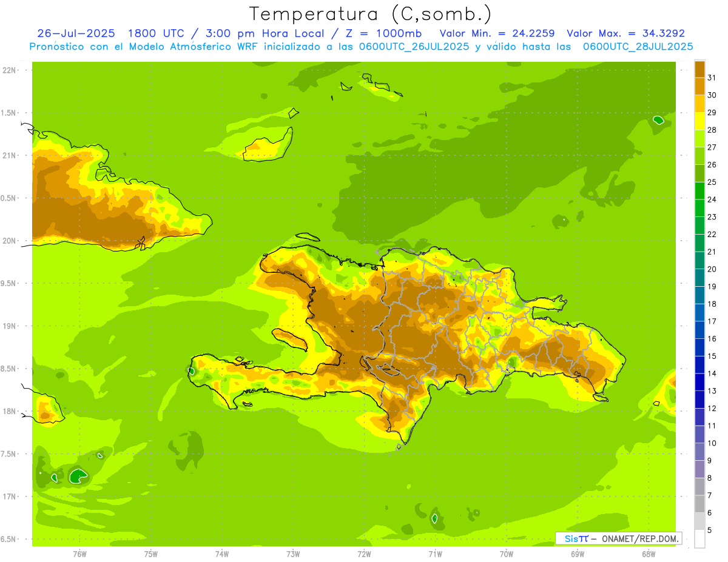Click the "20N" latitude label
The image size is (728, 562).
click(10, 241)
